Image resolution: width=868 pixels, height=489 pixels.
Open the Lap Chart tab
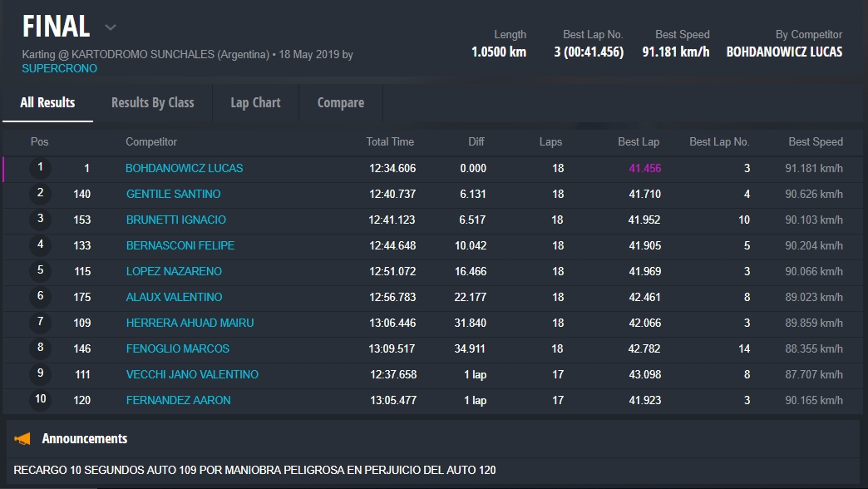coord(255,102)
